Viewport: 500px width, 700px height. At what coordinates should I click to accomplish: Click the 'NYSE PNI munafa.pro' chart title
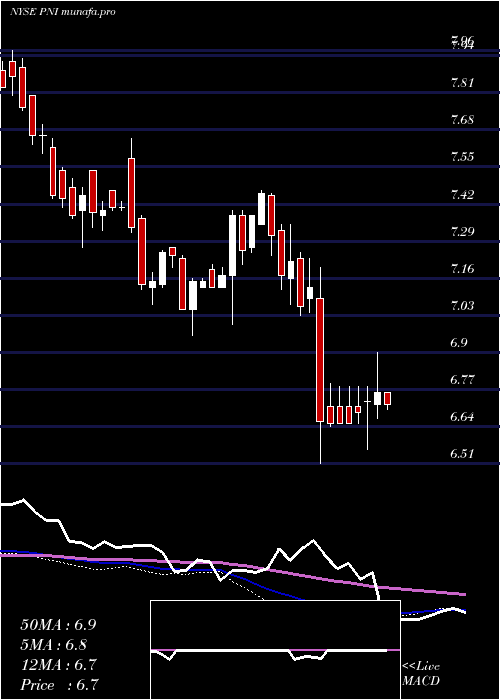tap(62, 12)
